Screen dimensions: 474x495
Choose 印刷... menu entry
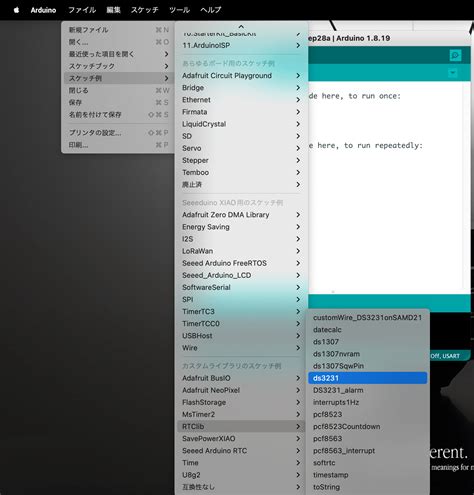118,145
